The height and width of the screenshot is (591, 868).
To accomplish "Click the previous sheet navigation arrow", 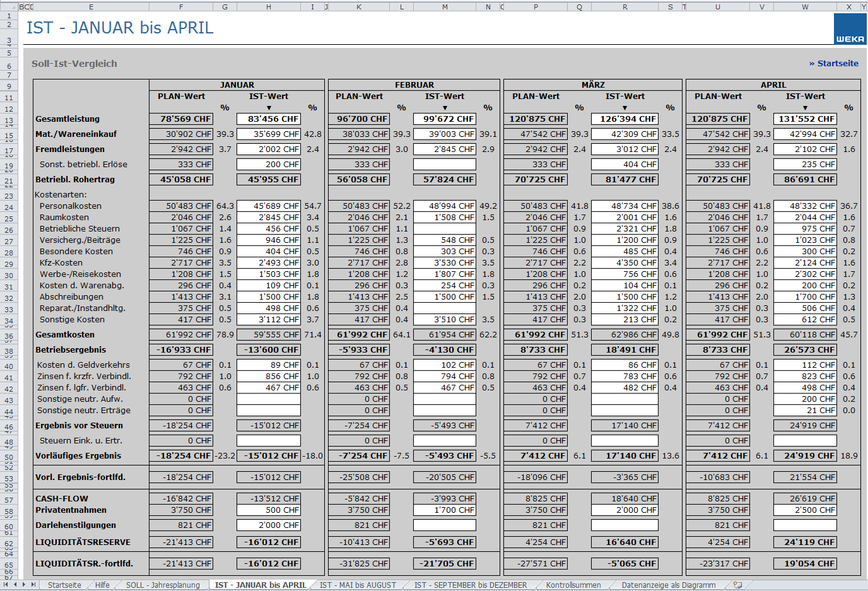I will pos(16,585).
